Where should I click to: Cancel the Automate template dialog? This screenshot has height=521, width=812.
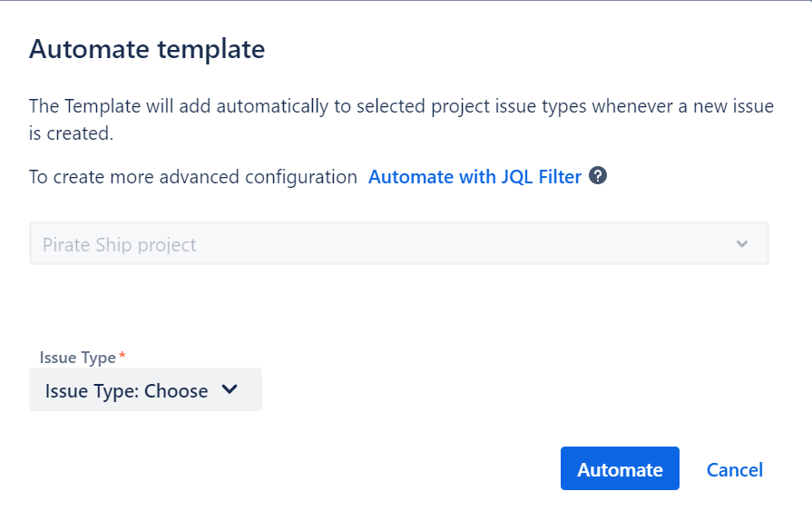(x=734, y=469)
